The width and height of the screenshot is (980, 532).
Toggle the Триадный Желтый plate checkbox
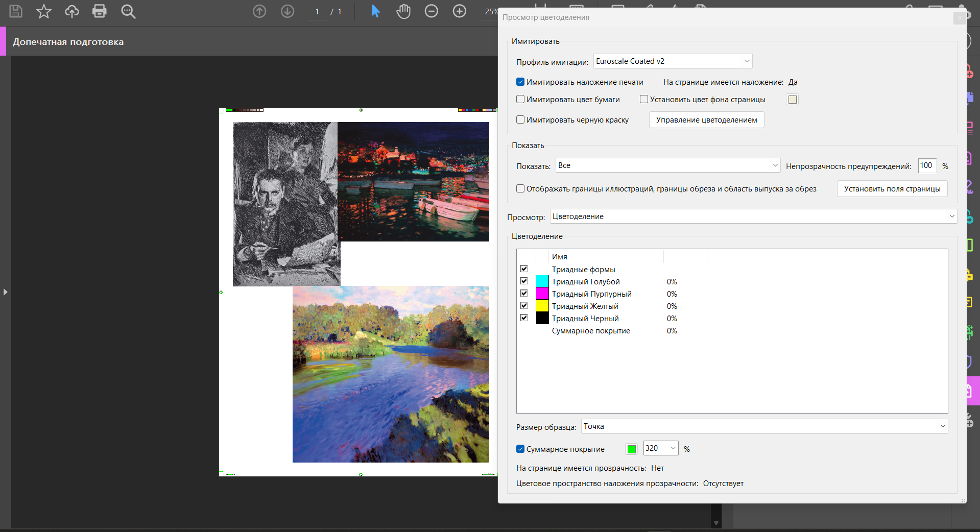[x=524, y=306]
